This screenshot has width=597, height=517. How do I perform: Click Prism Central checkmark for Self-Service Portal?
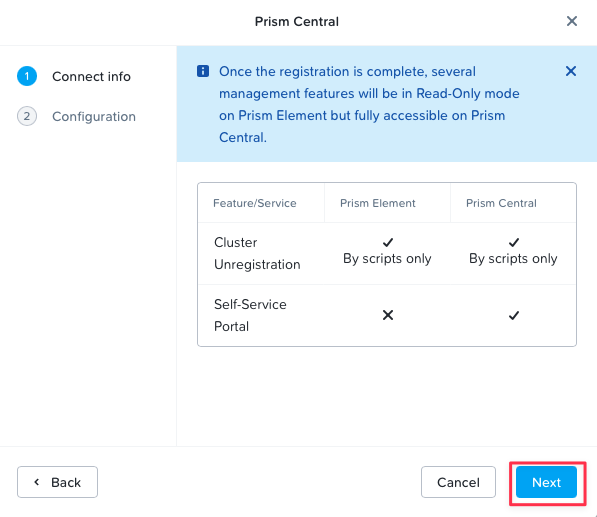click(514, 315)
